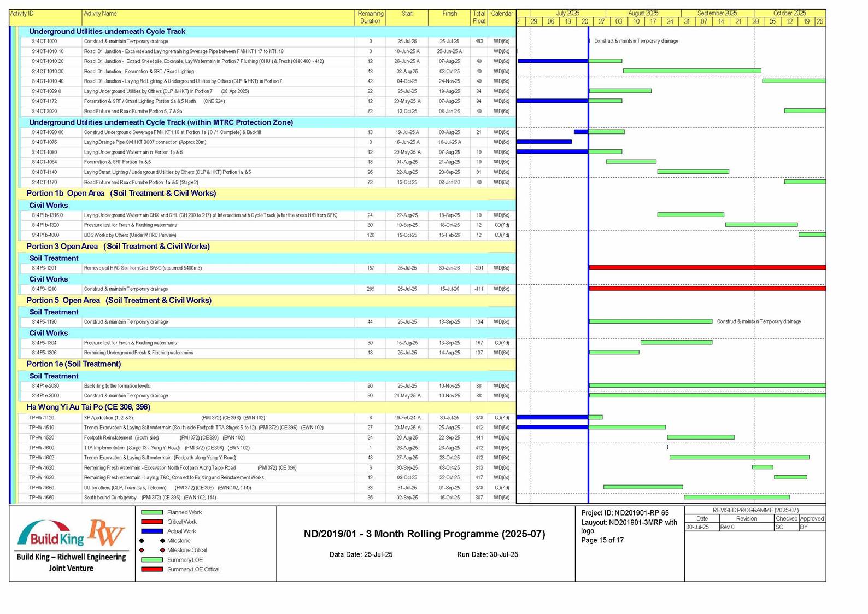Click 'Backfilling to the formation levels'
This screenshot has width=868, height=614.
[x=117, y=386]
